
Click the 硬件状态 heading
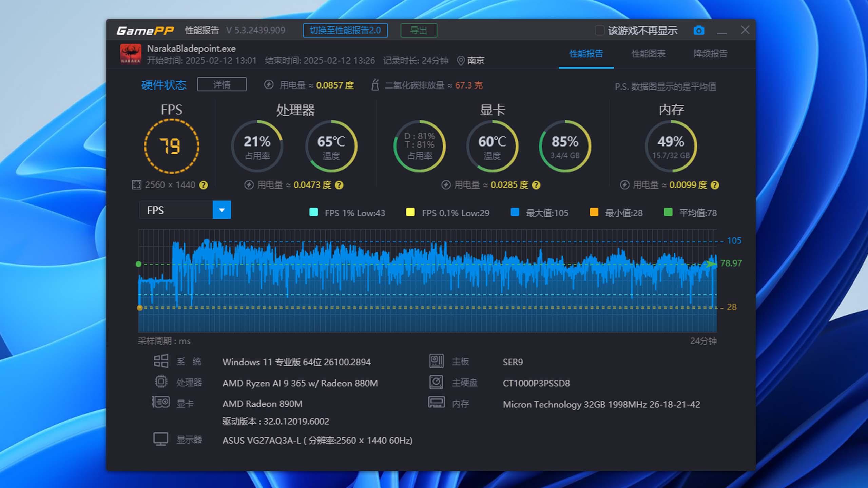click(164, 85)
